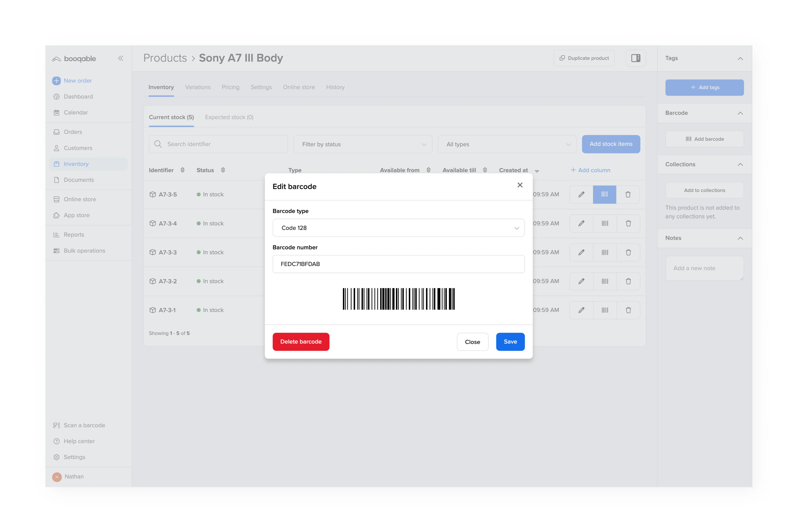The width and height of the screenshot is (798, 532).
Task: Click Delete barcode button
Action: coord(301,342)
